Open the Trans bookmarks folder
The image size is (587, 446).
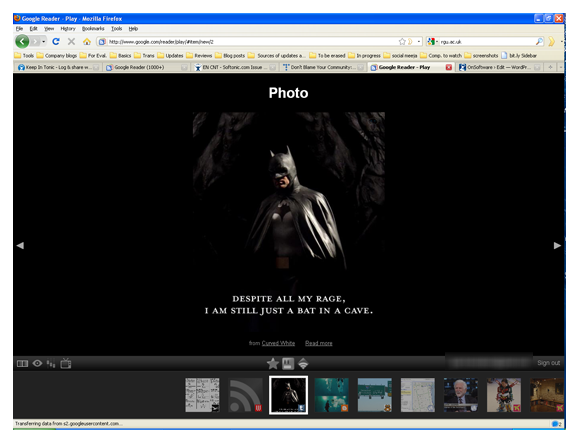click(x=144, y=55)
